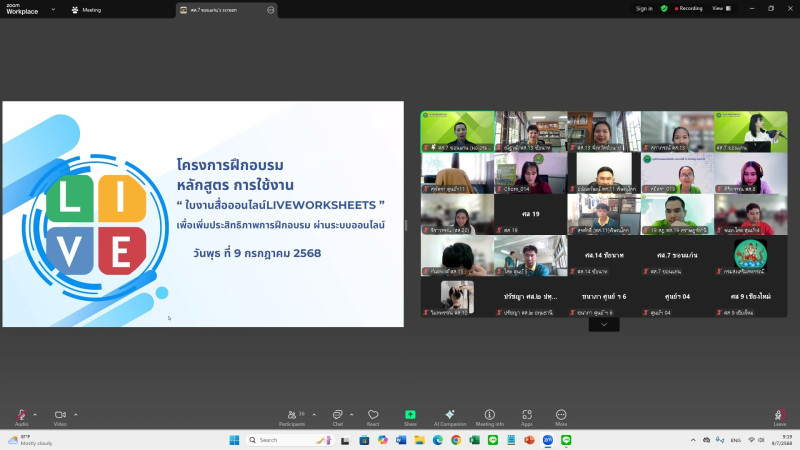Open Microsoft Word from taskbar

pyautogui.click(x=401, y=440)
